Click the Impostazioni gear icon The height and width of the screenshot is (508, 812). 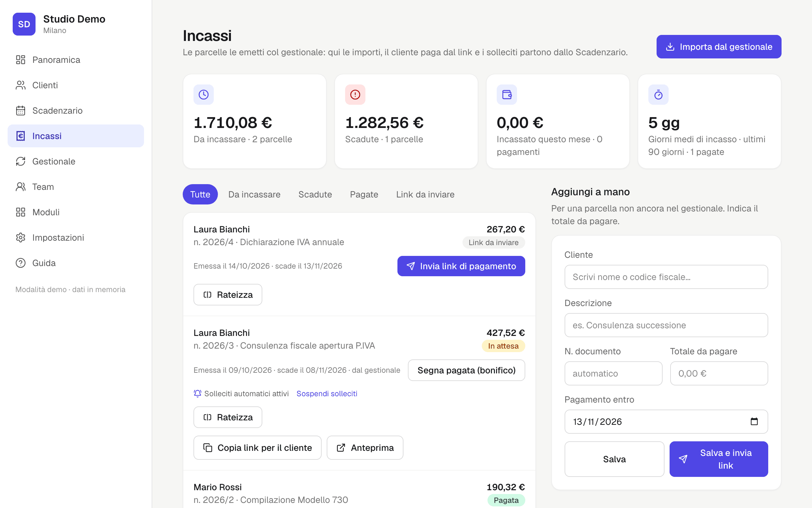tap(21, 237)
